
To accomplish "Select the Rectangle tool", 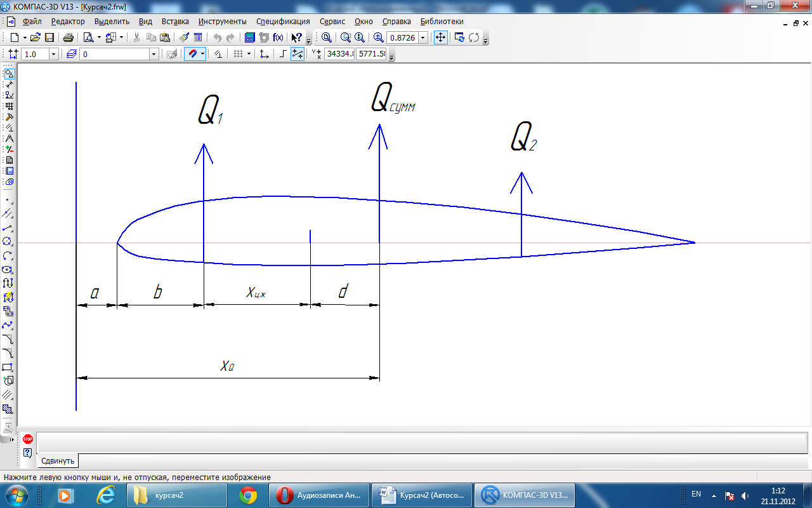I will click(x=8, y=367).
